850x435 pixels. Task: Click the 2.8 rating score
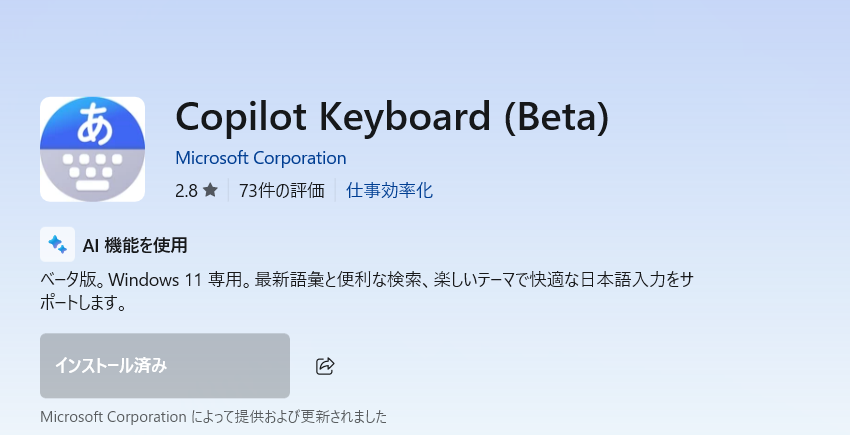coord(185,190)
